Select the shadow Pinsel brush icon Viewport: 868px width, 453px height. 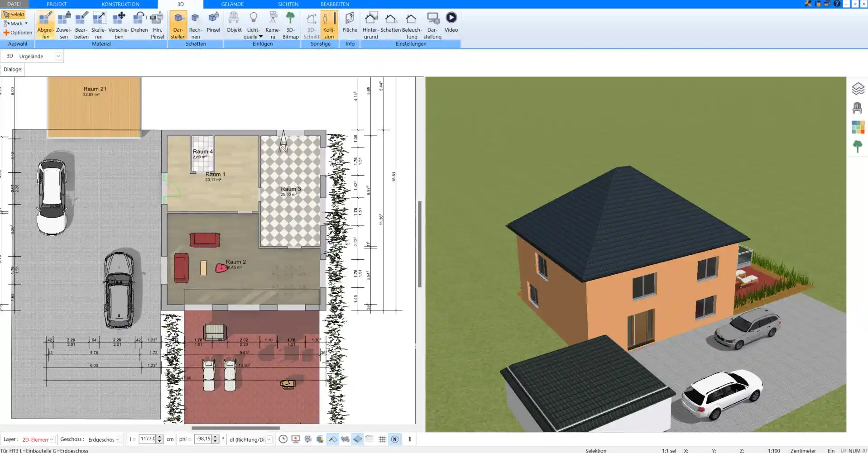coord(213,23)
